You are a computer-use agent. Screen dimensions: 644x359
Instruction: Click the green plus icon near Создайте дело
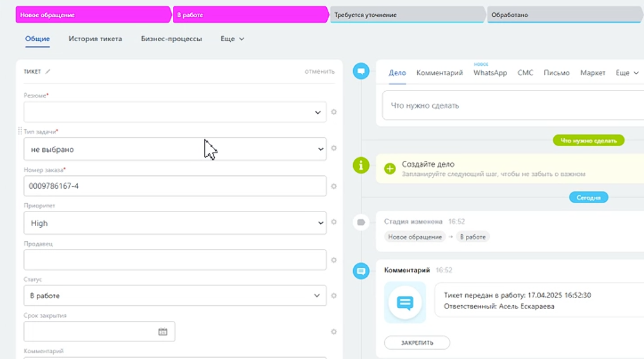pos(390,168)
